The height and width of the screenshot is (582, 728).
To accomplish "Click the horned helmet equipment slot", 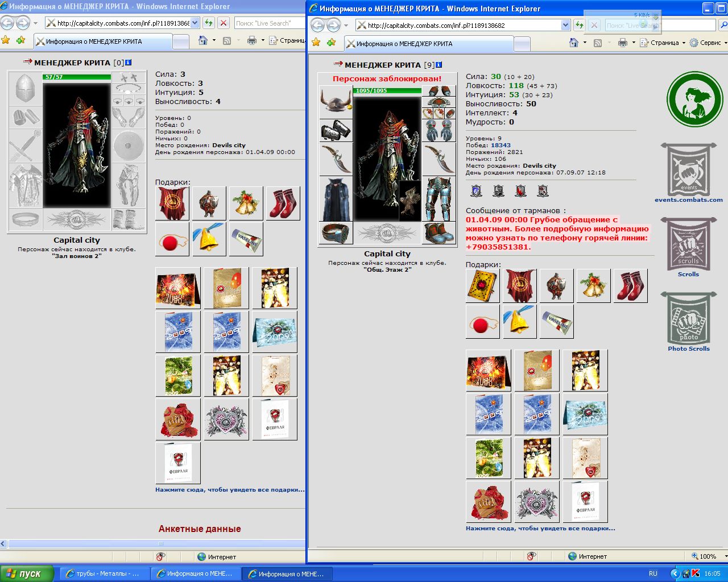I will [336, 102].
